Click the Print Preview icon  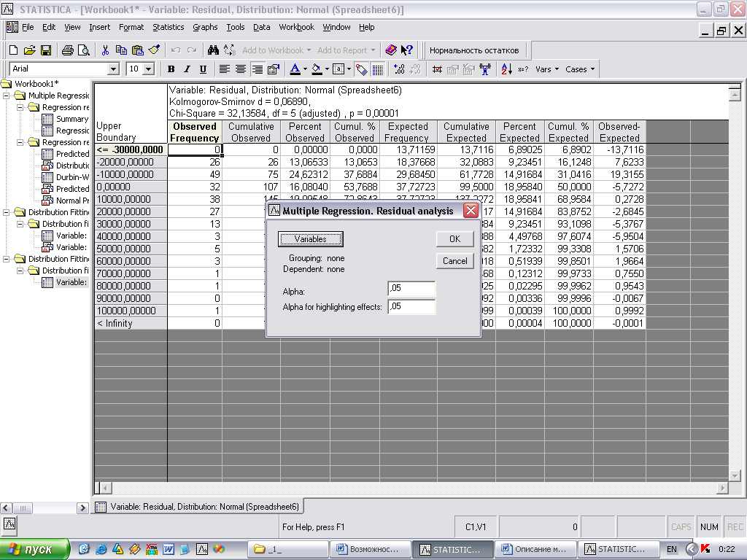[84, 50]
